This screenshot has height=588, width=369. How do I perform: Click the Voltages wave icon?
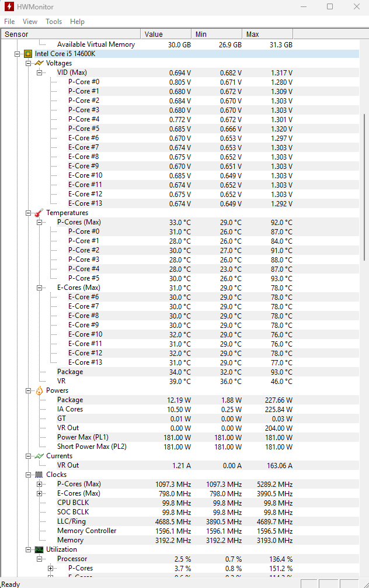tap(39, 63)
